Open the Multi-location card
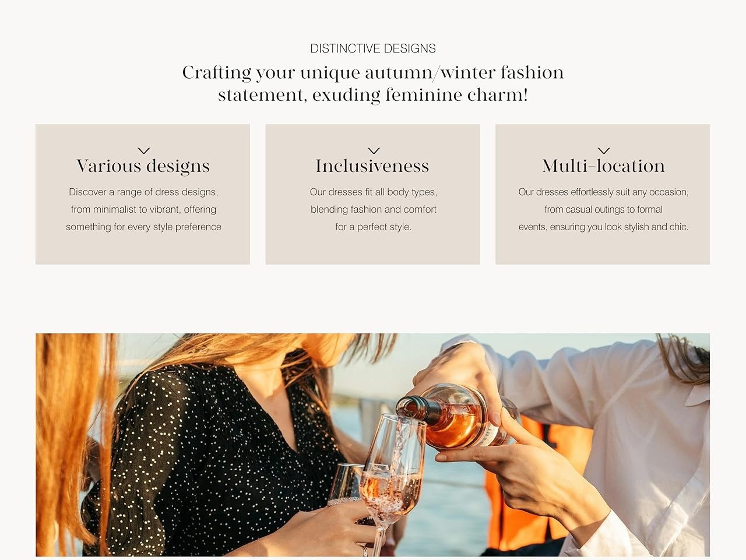 click(603, 194)
